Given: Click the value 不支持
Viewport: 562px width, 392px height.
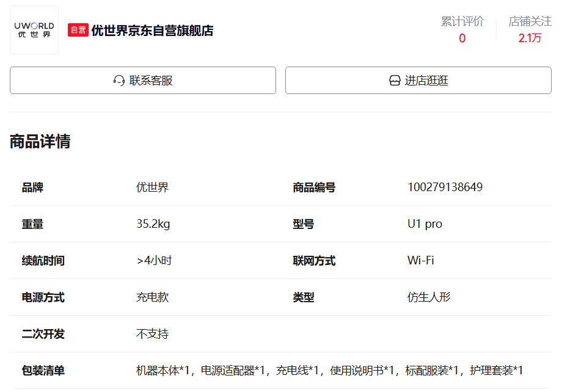Looking at the screenshot, I should [x=152, y=334].
